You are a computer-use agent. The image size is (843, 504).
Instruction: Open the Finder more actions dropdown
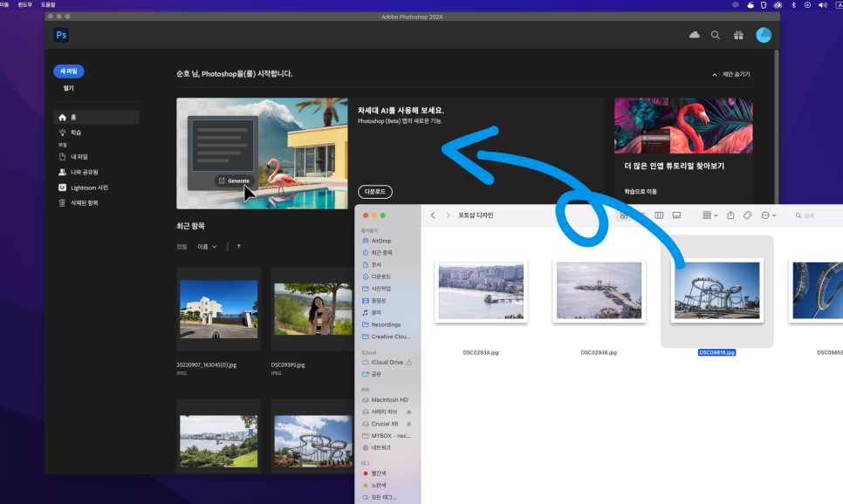coord(768,215)
